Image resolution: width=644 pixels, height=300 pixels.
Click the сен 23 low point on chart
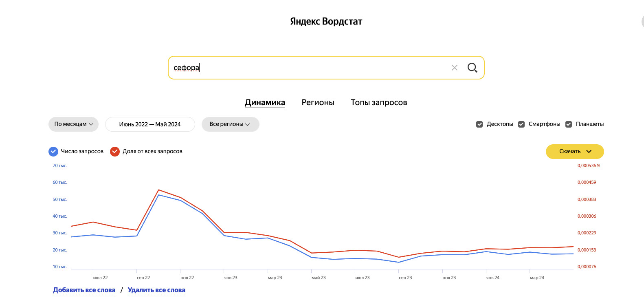coord(399,262)
